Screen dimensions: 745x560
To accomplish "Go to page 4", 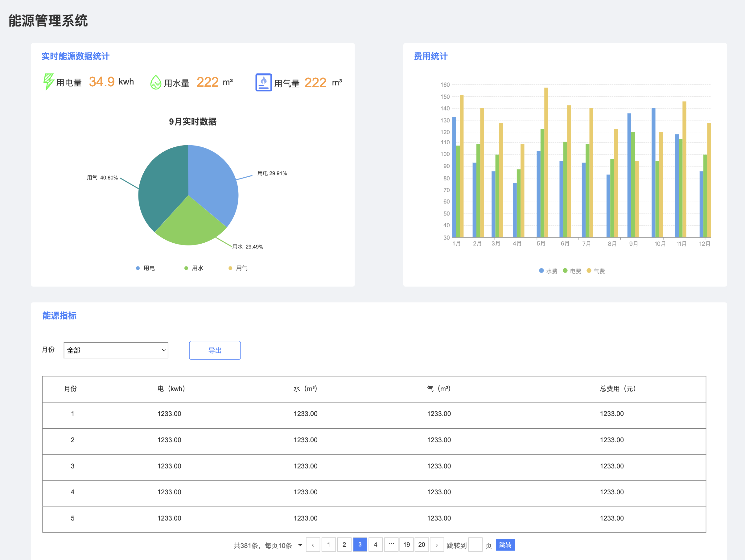I will [x=376, y=545].
